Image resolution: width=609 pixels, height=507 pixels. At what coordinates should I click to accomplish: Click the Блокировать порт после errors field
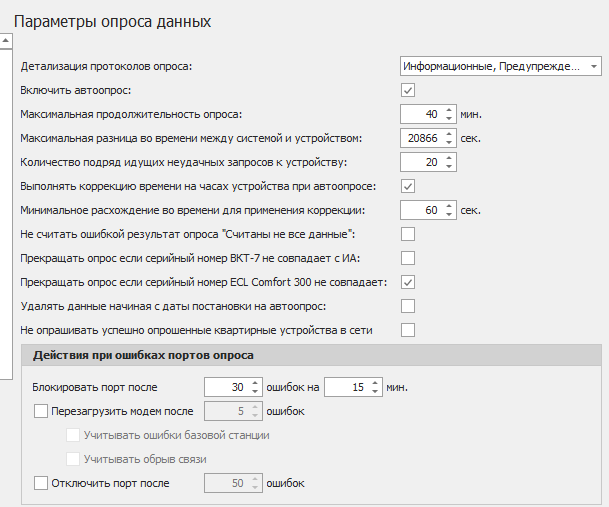(x=225, y=387)
